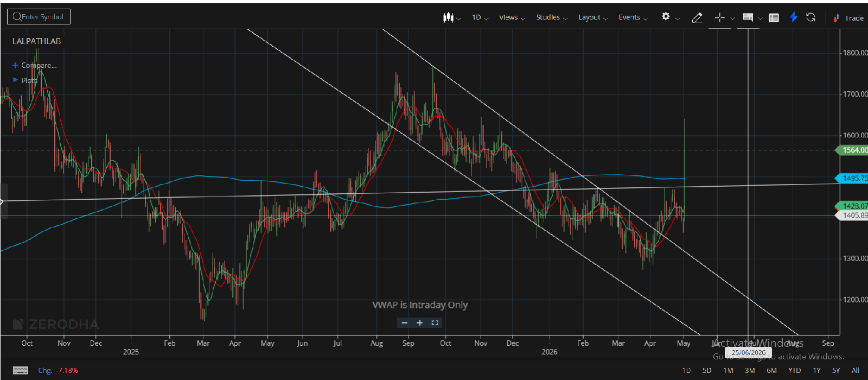868x380 pixels.
Task: Click the white 1405.89 price label
Action: click(x=852, y=216)
